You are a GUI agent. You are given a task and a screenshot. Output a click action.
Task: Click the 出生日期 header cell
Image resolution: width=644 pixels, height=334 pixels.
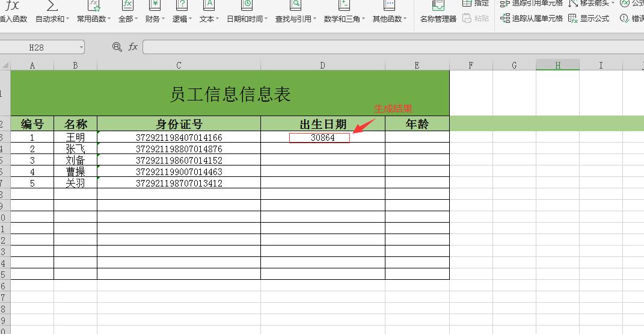[x=323, y=123]
